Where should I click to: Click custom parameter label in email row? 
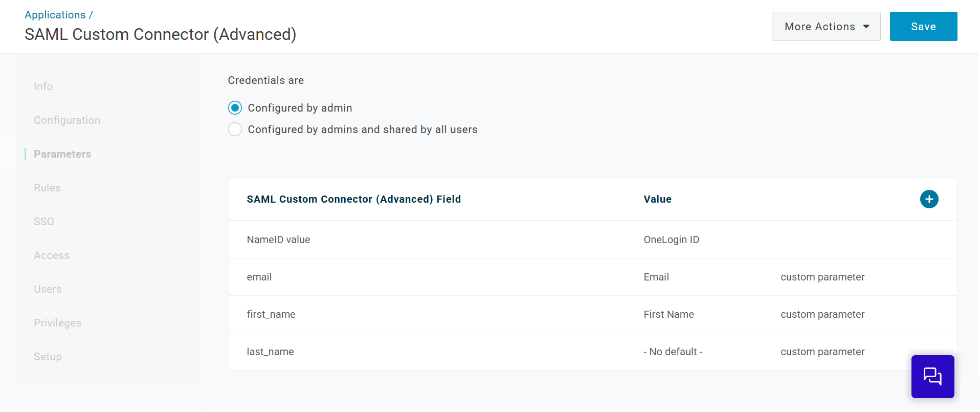tap(822, 277)
